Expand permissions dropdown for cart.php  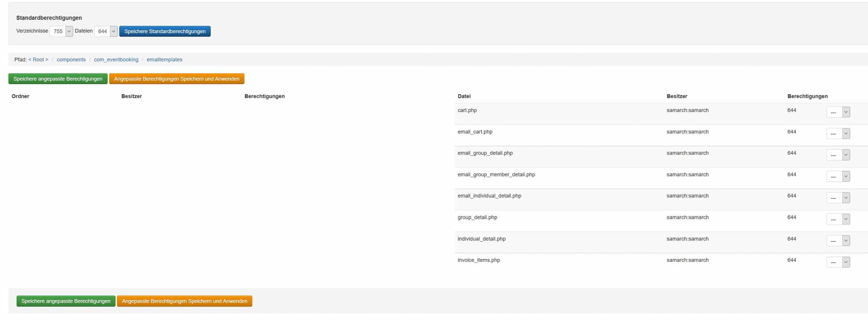tap(838, 112)
